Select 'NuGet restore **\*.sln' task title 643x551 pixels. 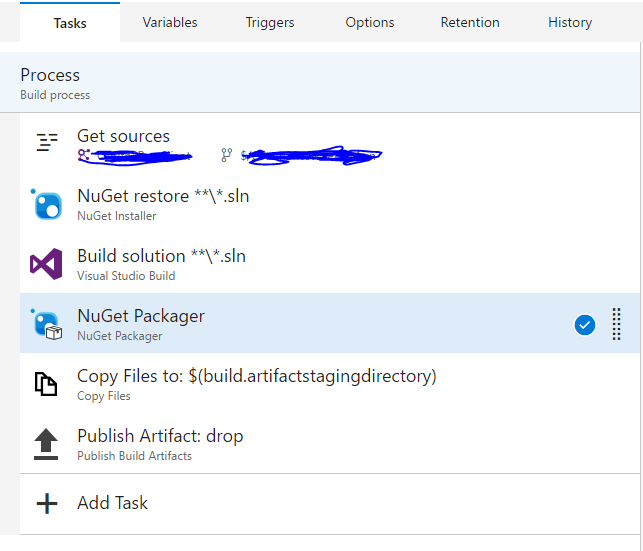[163, 196]
